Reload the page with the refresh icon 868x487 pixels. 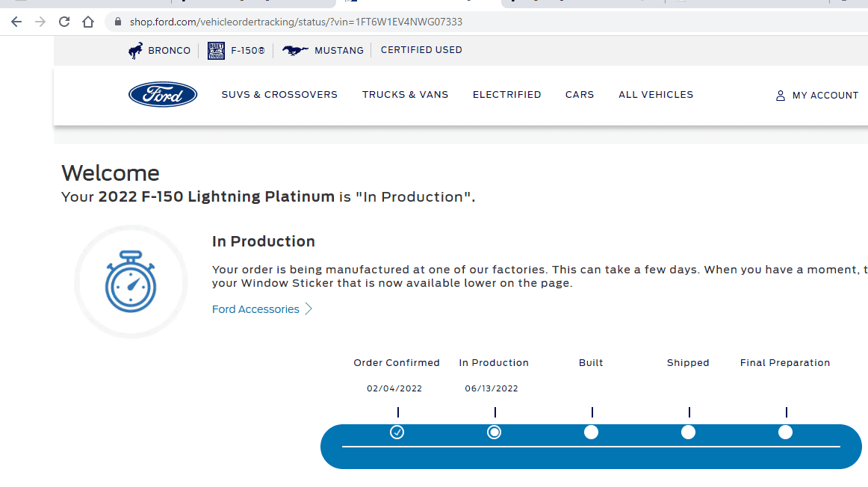coord(64,22)
